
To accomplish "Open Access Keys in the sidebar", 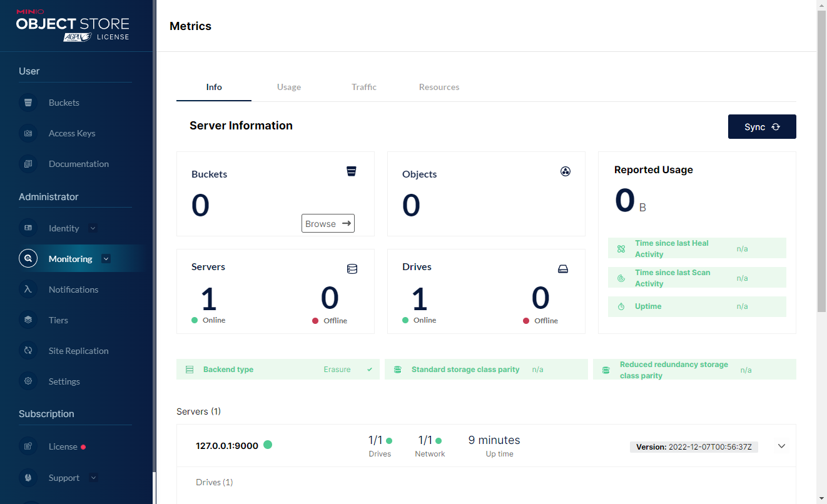I will 72,133.
